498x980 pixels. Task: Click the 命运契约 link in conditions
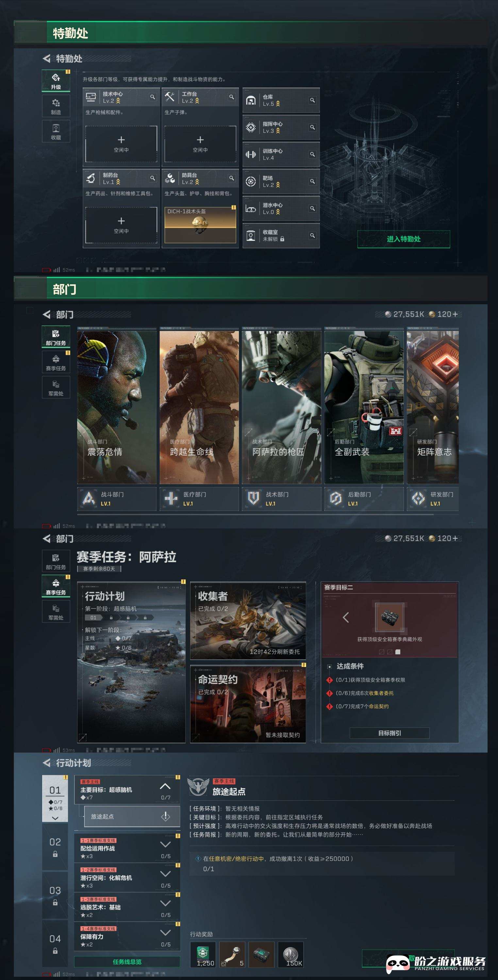(x=378, y=706)
